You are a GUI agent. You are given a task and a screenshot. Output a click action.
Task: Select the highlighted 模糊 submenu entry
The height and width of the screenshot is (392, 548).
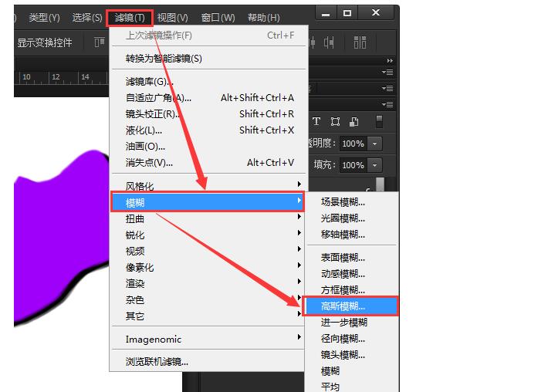[x=208, y=201]
